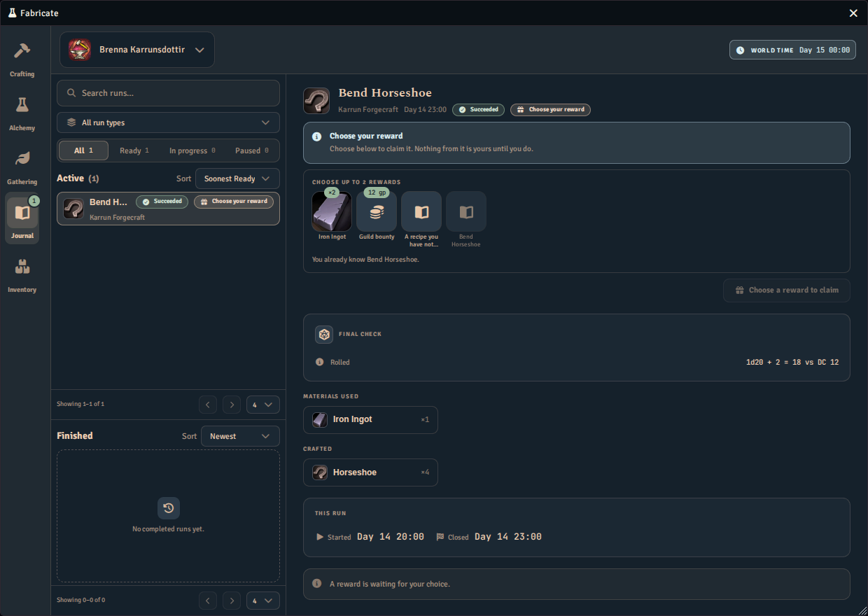Click Choose your reward badge in Active run row
The height and width of the screenshot is (616, 868).
coord(234,202)
